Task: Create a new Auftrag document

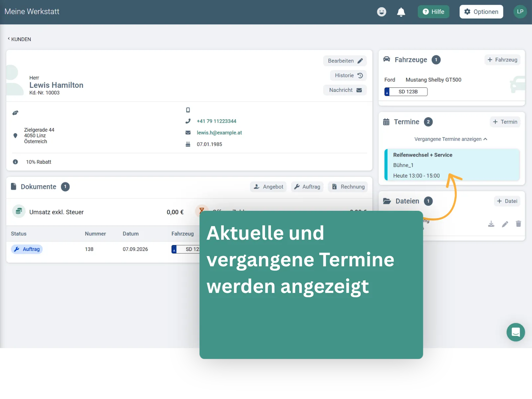Action: pos(307,187)
